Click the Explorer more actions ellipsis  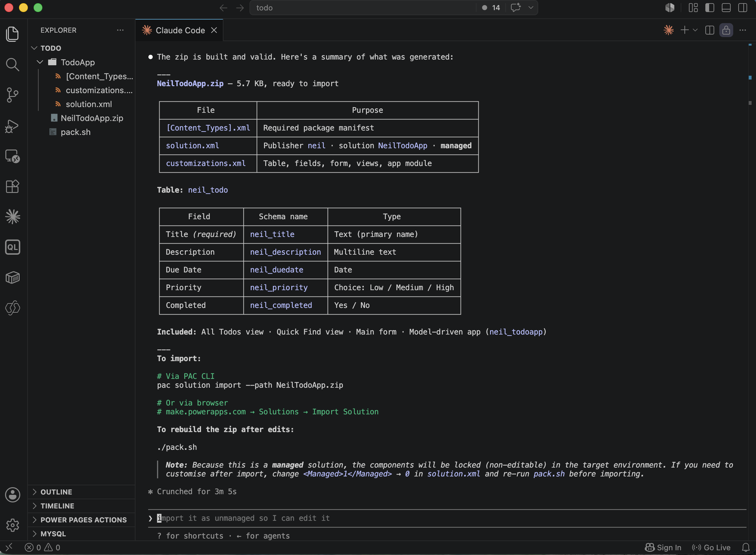coord(120,30)
